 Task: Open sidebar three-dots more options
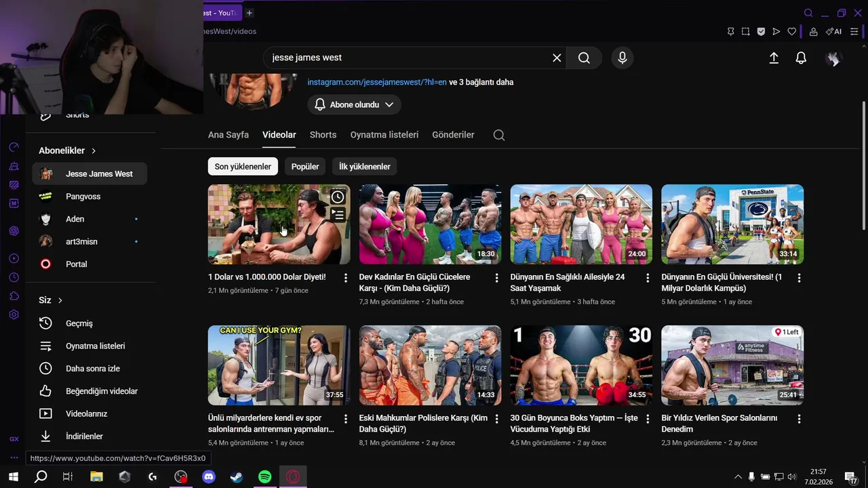14,457
